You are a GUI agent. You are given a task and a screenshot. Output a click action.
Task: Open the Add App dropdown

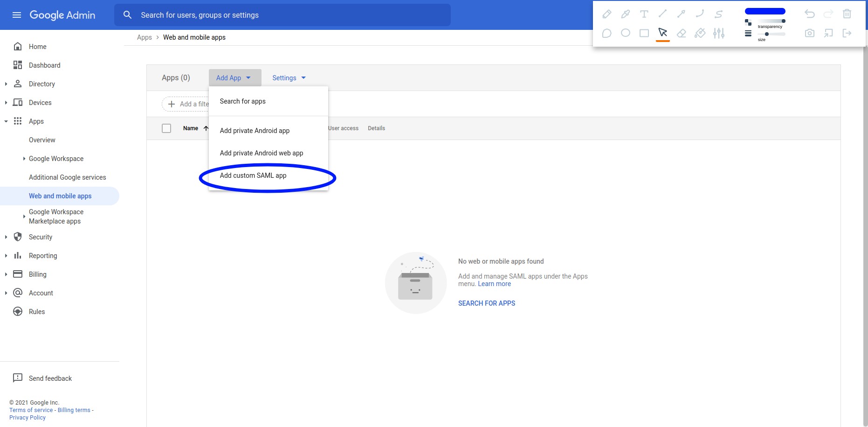pyautogui.click(x=235, y=78)
